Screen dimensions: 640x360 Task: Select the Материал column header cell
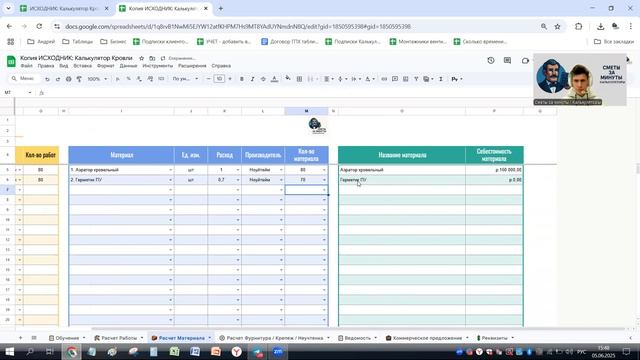pos(122,155)
